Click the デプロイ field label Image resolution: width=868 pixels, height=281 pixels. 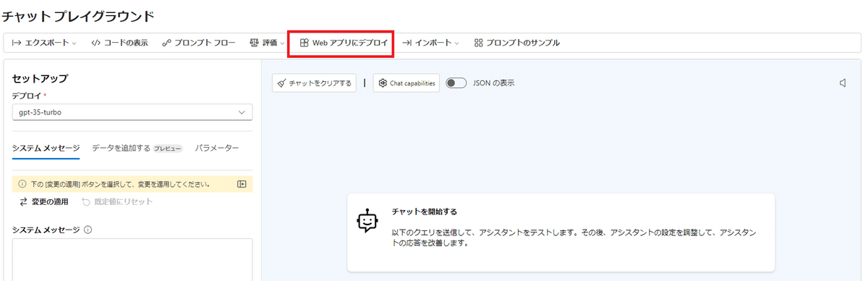click(27, 96)
